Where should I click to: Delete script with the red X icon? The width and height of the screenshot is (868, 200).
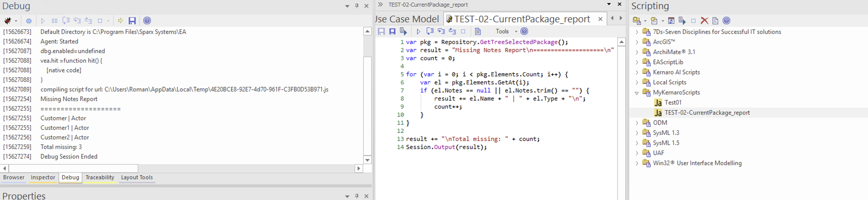coord(704,21)
